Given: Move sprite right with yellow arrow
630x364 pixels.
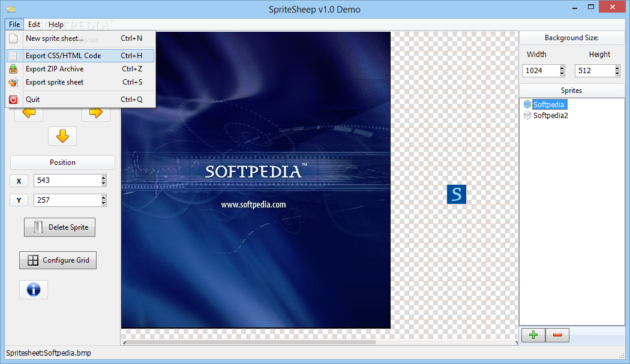Looking at the screenshot, I should point(96,113).
